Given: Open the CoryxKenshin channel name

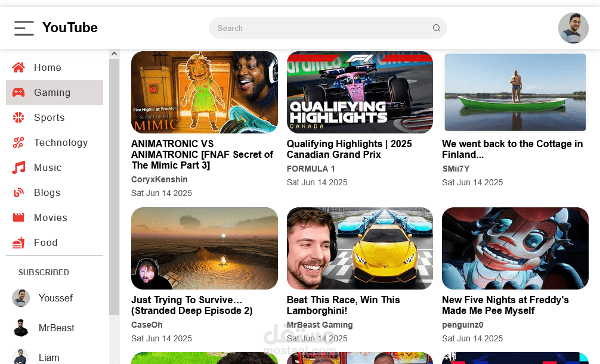Looking at the screenshot, I should (159, 179).
